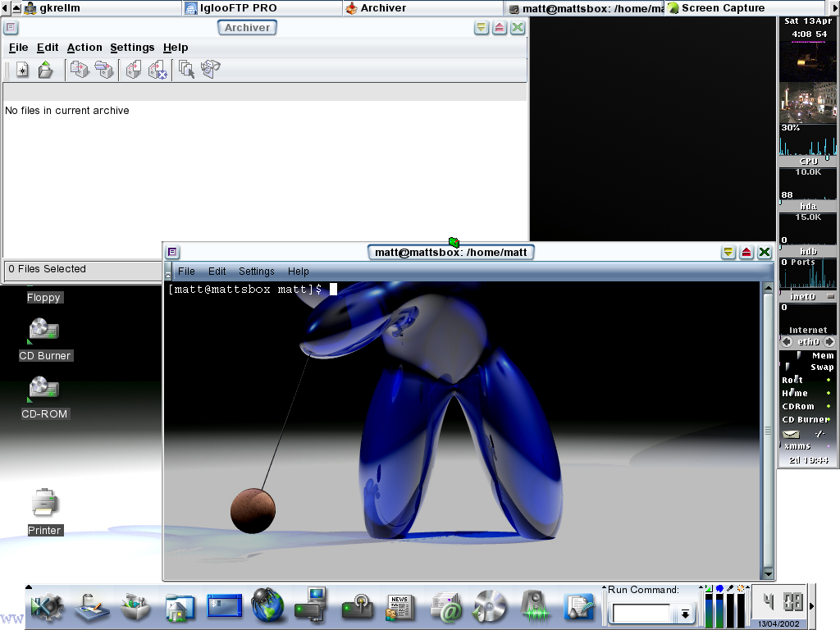Viewport: 840px width, 630px height.
Task: Launch the CD player disc icon in panel
Action: click(x=490, y=606)
